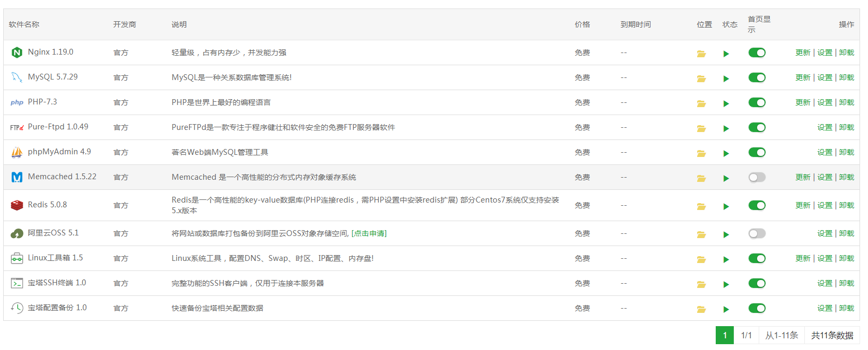868x350 pixels.
Task: Disable homepage display toggle for Nginx
Action: (x=757, y=52)
